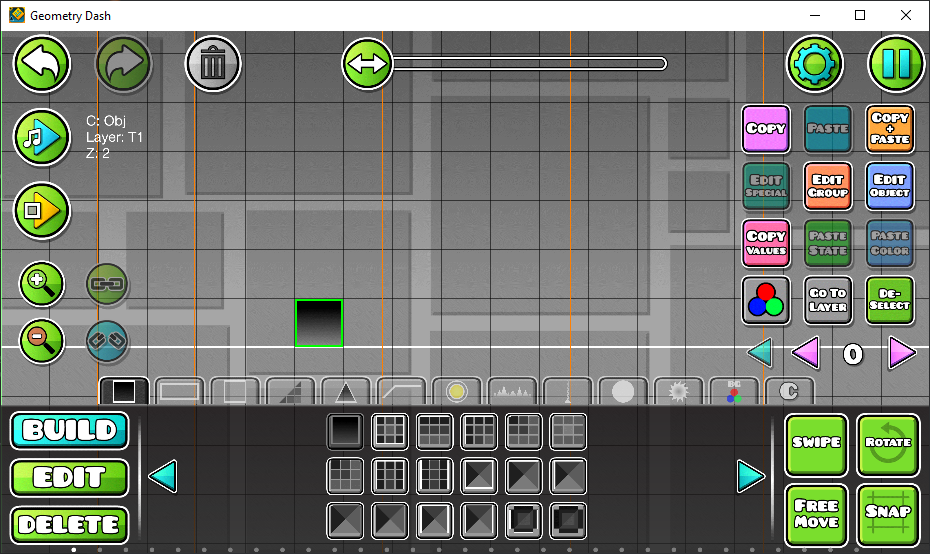Image resolution: width=930 pixels, height=554 pixels.
Task: Click the pink previous layer arrow
Action: pos(805,353)
